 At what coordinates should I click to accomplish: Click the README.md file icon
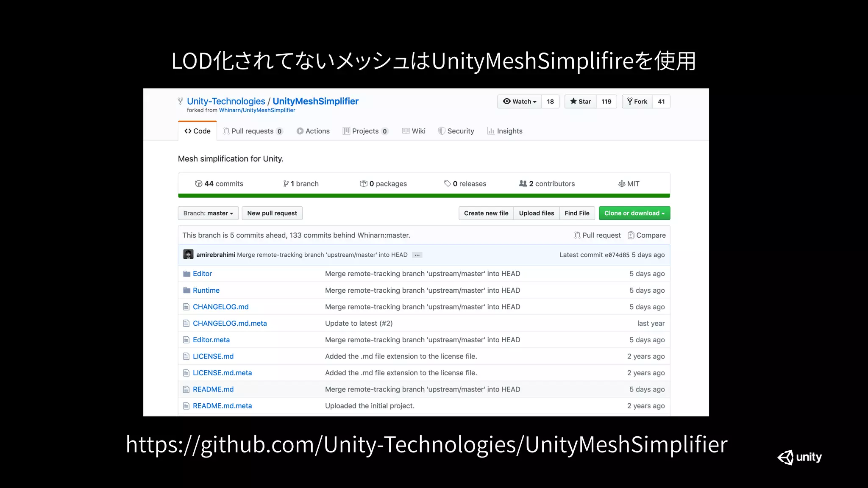pyautogui.click(x=186, y=389)
